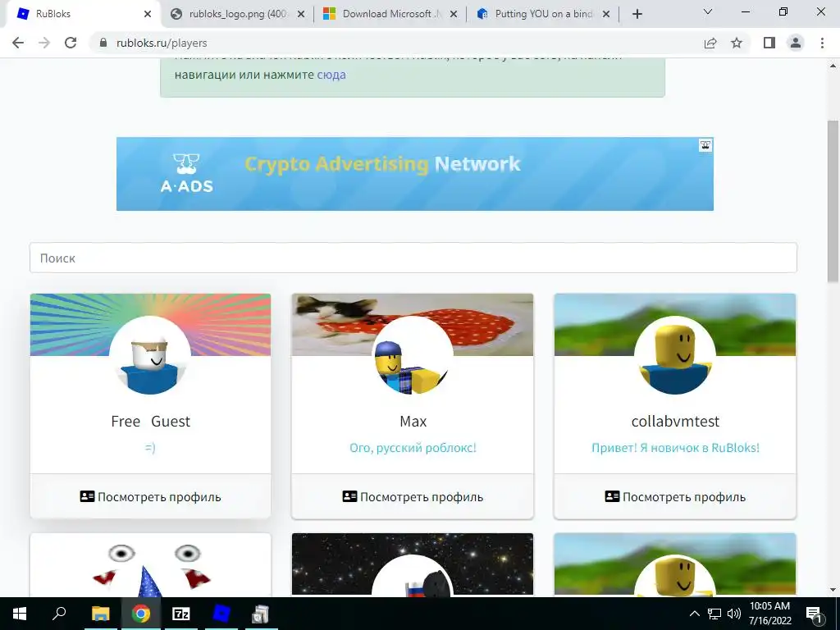Click the Chrome taskbar icon
Image resolution: width=840 pixels, height=630 pixels.
pos(141,614)
